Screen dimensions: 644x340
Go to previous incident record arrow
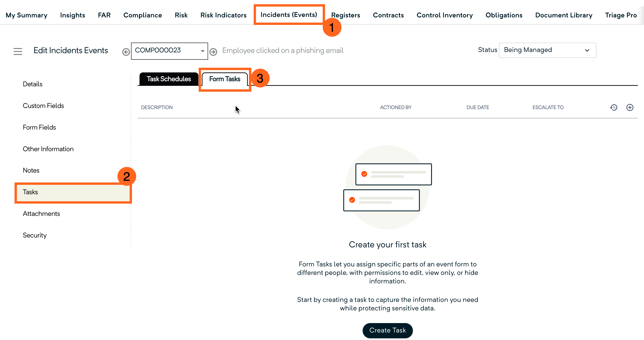(x=126, y=52)
